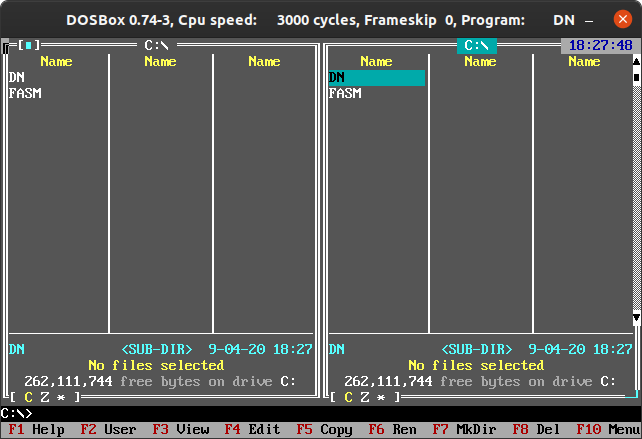Click 'No files selected' in left panel
This screenshot has height=439, width=642.
pyautogui.click(x=156, y=365)
